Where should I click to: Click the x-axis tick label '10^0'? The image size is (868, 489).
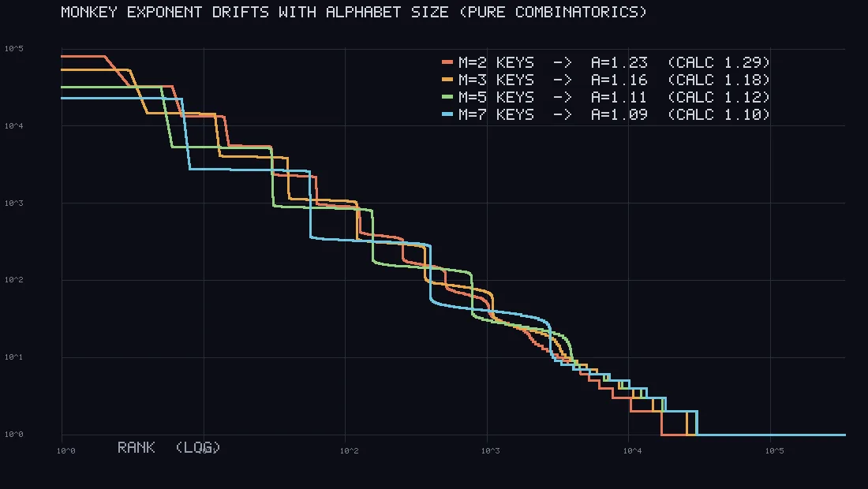pyautogui.click(x=65, y=451)
